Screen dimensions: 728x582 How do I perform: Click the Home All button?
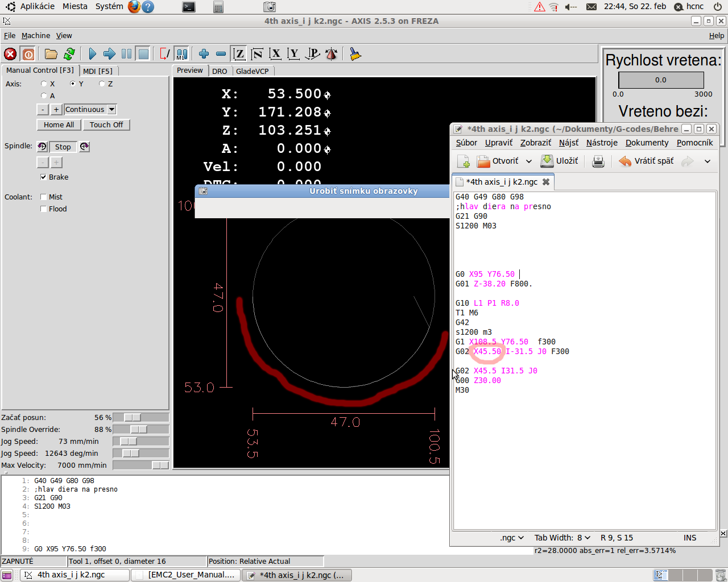click(x=59, y=125)
